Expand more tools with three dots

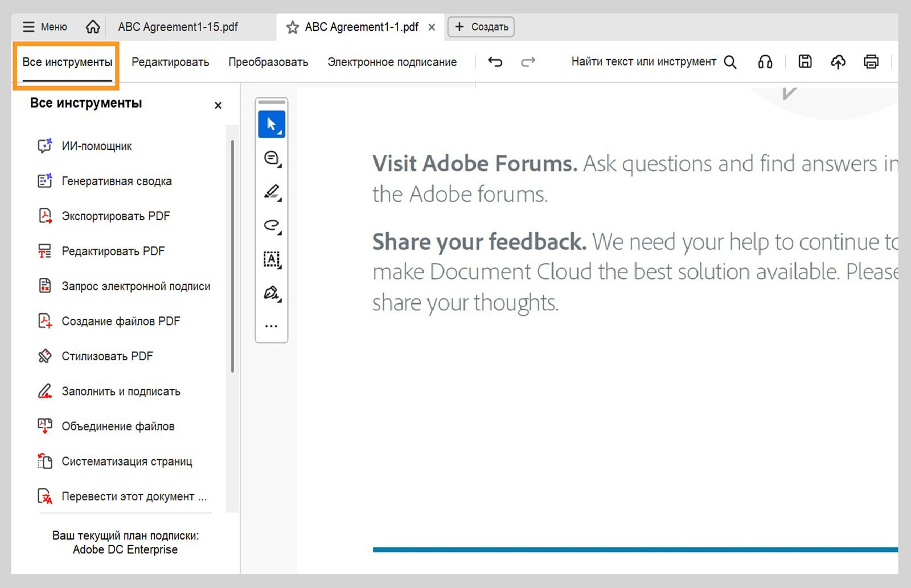pos(272,326)
